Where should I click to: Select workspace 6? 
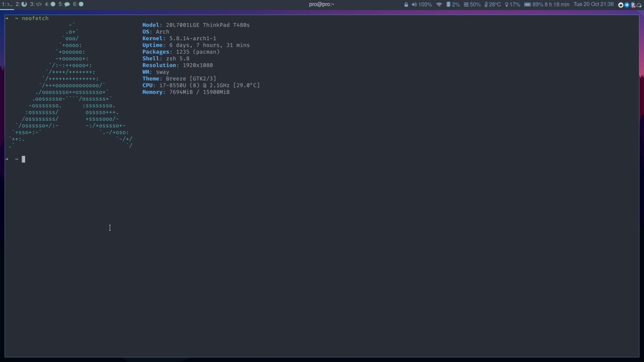pyautogui.click(x=78, y=4)
